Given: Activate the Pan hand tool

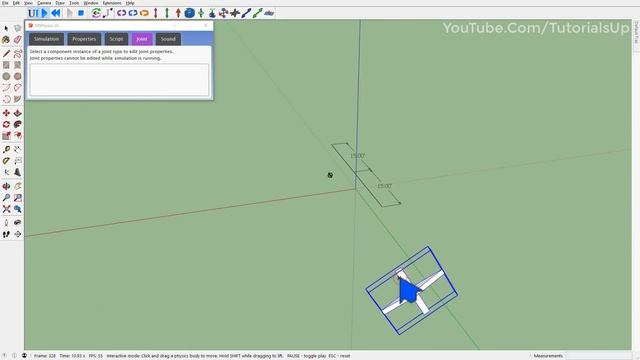Looking at the screenshot, I should (18, 187).
